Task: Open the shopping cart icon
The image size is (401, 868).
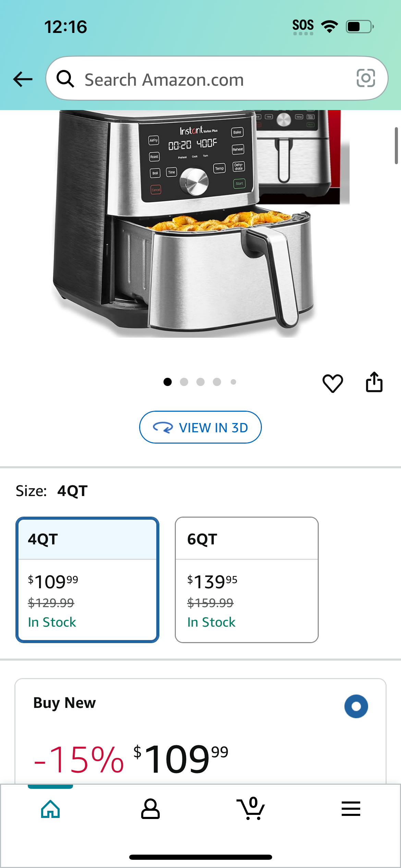Action: coord(251,808)
